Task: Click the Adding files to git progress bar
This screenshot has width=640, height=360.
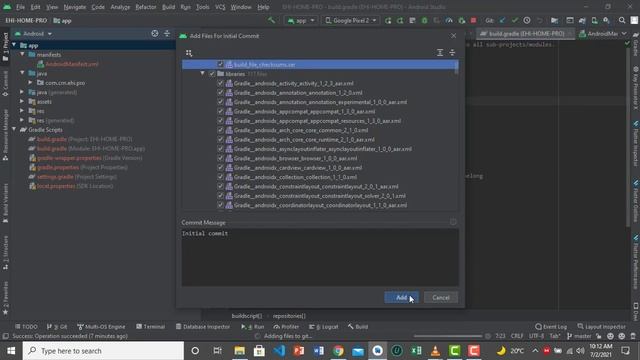Action: coord(448,336)
